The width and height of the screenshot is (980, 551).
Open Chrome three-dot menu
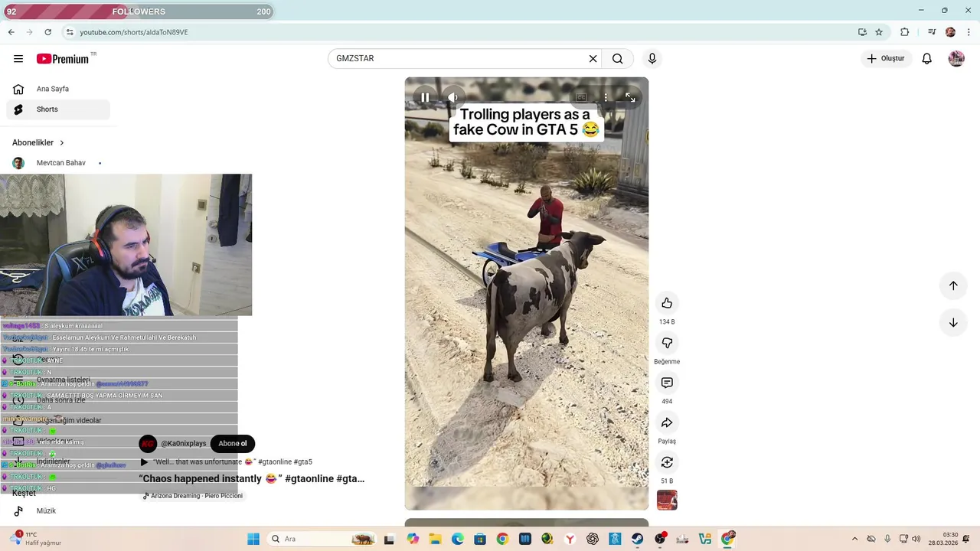pos(969,32)
